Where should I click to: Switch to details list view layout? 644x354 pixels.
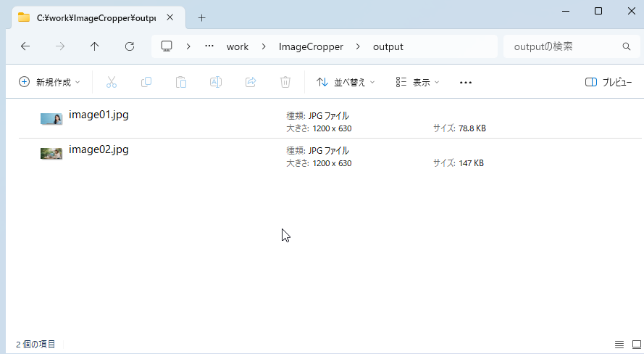619,344
